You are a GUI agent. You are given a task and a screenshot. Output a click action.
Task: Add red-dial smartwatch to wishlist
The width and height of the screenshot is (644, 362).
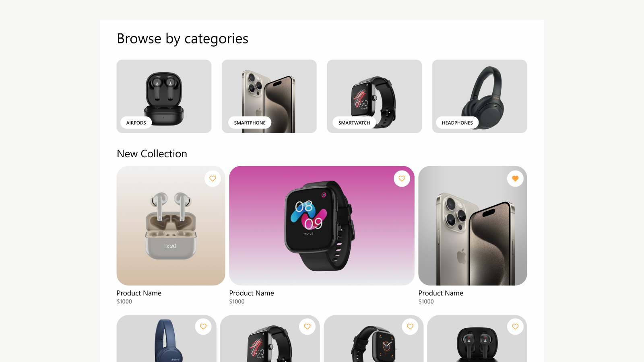coord(307,327)
